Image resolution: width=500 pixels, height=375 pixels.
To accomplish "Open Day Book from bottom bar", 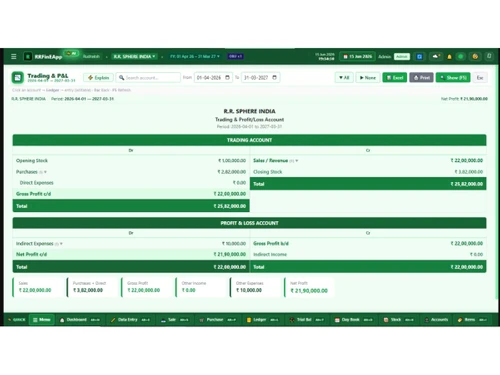I will tap(354, 320).
